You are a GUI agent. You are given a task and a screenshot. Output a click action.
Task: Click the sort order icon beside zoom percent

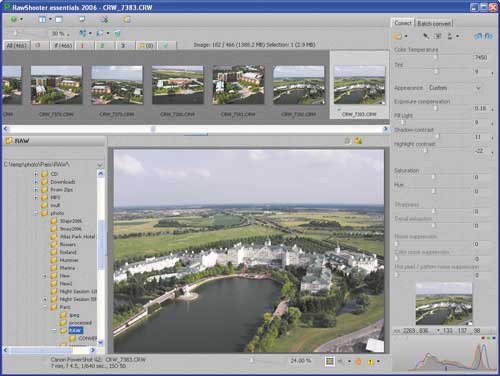(83, 33)
